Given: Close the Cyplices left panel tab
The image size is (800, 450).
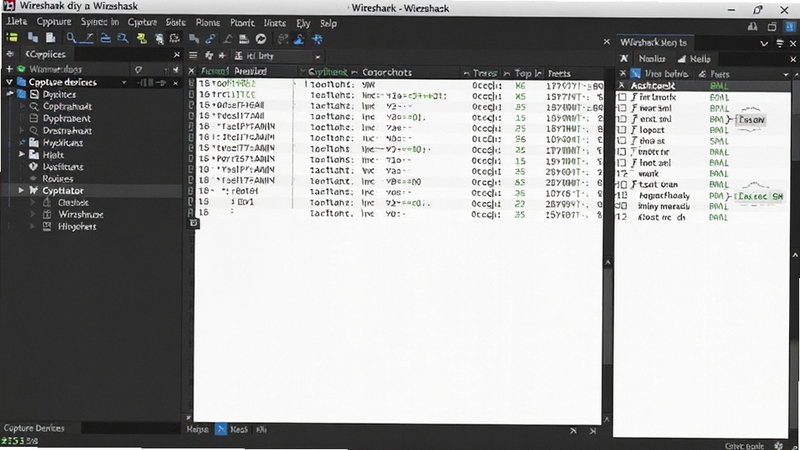Looking at the screenshot, I should [x=177, y=55].
